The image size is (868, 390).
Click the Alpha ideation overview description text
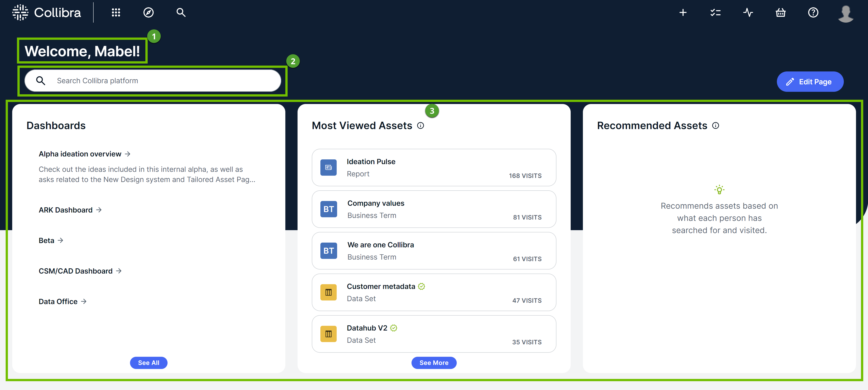147,174
